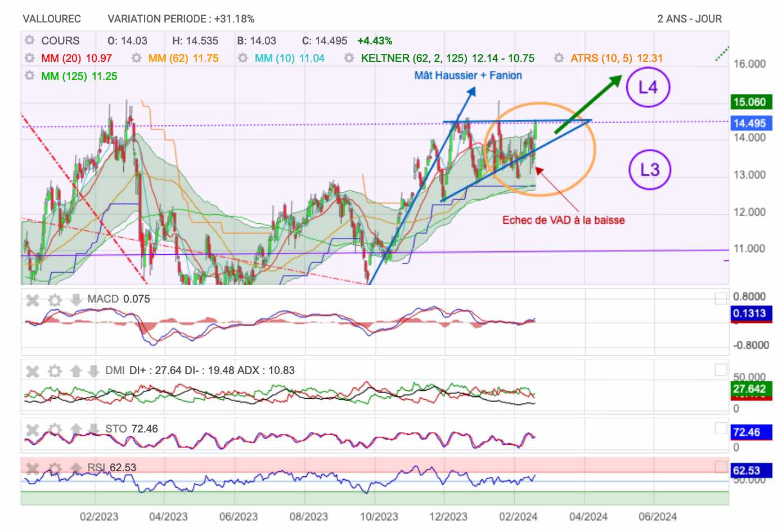Open the MM (10) indicator settings gear
Viewport: 782px width, 532px height.
click(243, 58)
